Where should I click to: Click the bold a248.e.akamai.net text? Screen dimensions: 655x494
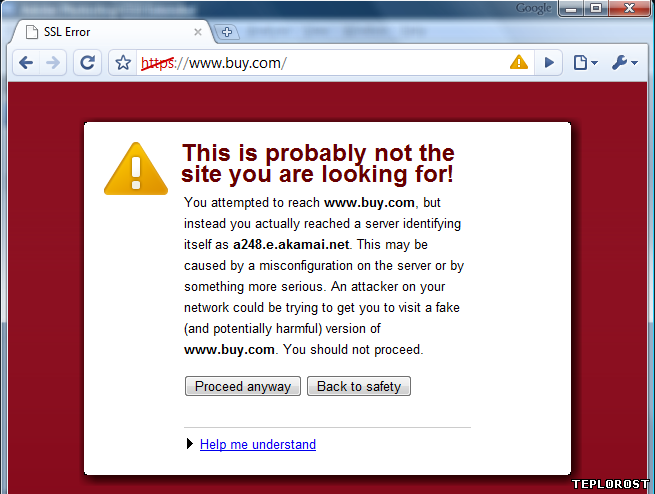click(291, 244)
